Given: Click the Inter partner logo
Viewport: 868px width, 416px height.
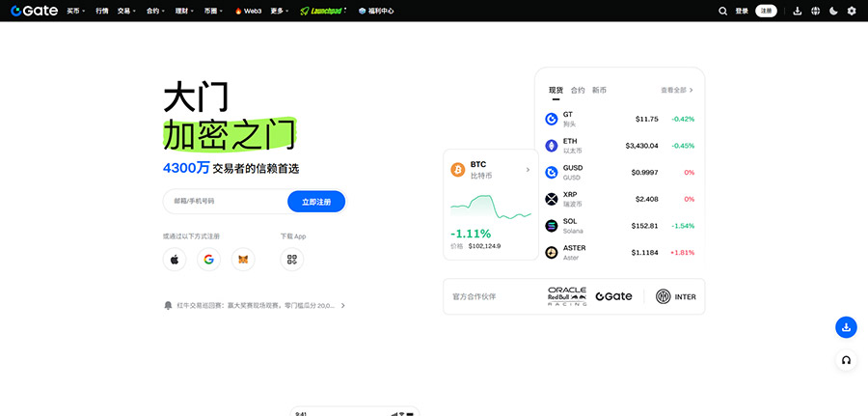Looking at the screenshot, I should 676,296.
